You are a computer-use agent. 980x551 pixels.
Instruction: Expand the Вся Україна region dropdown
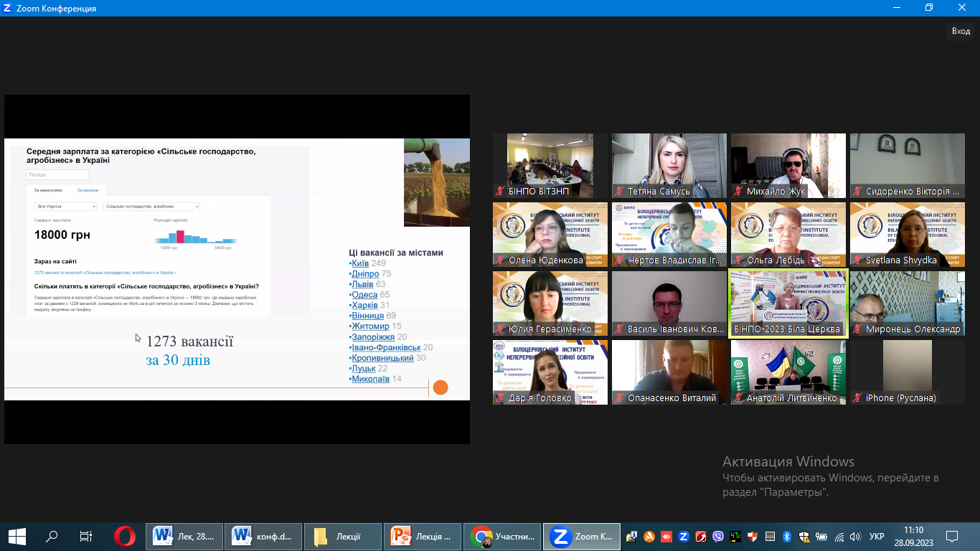pos(65,207)
